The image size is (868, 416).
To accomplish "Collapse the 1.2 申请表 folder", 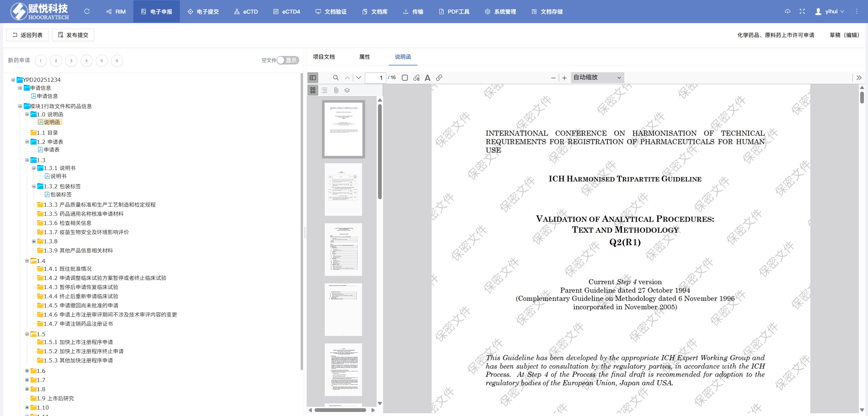I will coord(27,142).
